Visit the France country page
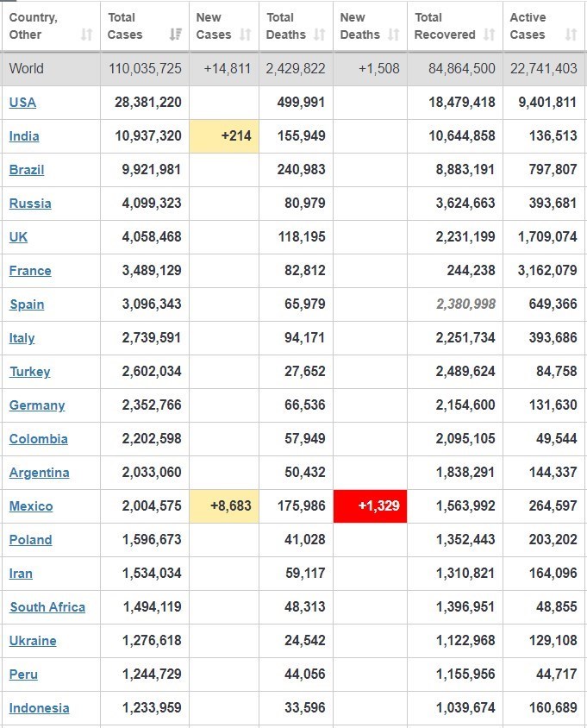Viewport: 587px width, 728px height. 30,271
